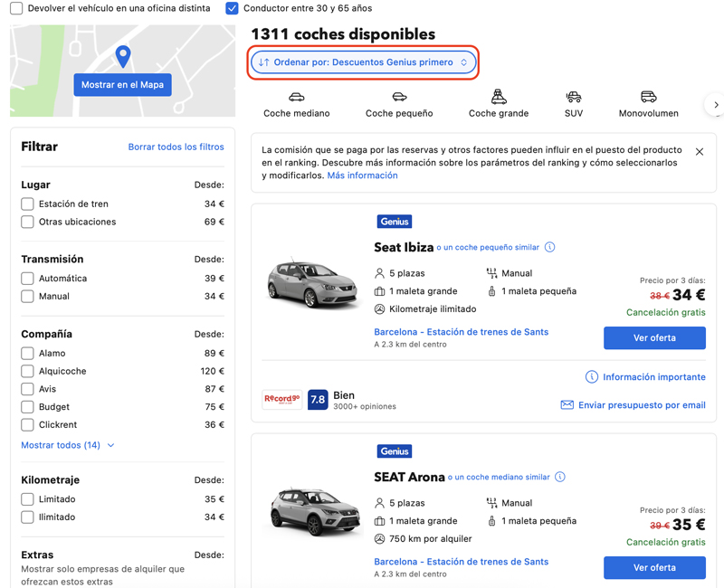Select the Coche mediano category icon
Image resolution: width=724 pixels, height=588 pixels.
pos(297,97)
